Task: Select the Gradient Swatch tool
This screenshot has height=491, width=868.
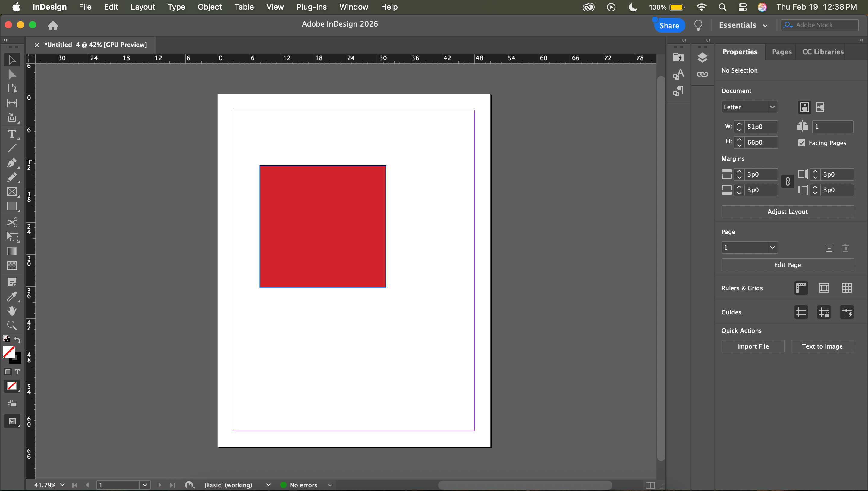Action: click(x=12, y=251)
